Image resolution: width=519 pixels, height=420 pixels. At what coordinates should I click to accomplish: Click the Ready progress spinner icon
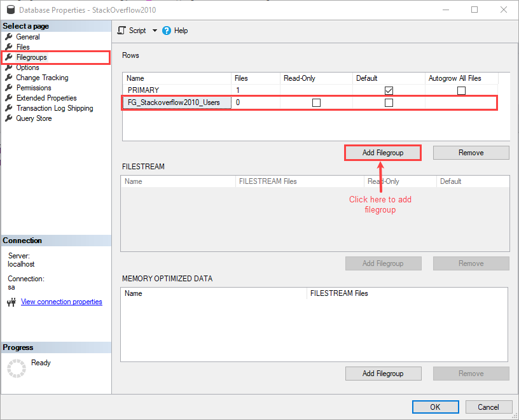tap(17, 368)
